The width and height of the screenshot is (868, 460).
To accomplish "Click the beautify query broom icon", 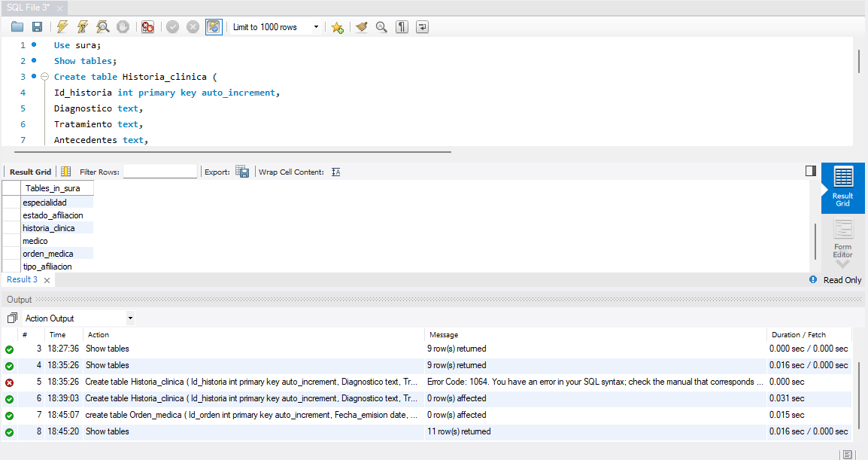I will click(362, 27).
